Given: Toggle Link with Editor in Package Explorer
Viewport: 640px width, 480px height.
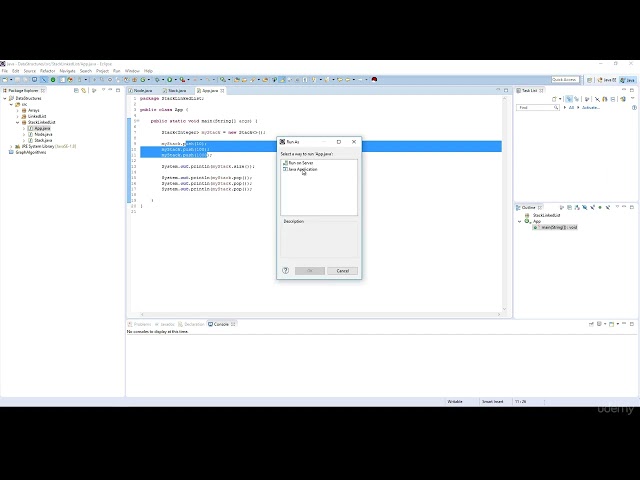Looking at the screenshot, I should (x=84, y=90).
